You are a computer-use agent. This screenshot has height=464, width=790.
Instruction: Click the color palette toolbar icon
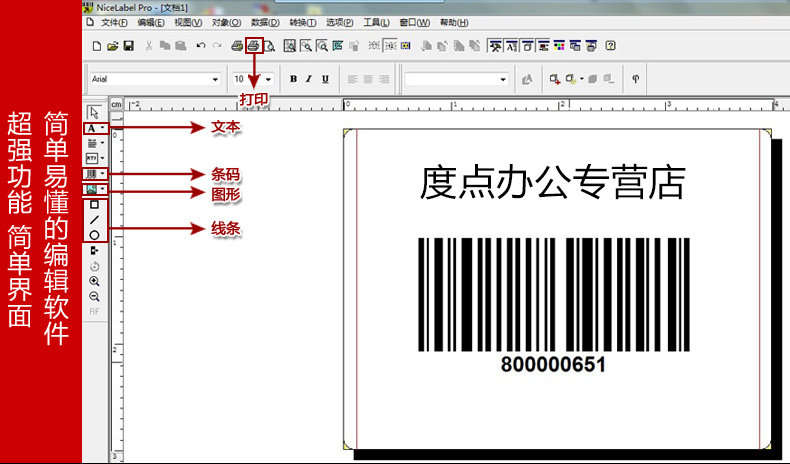[x=559, y=46]
